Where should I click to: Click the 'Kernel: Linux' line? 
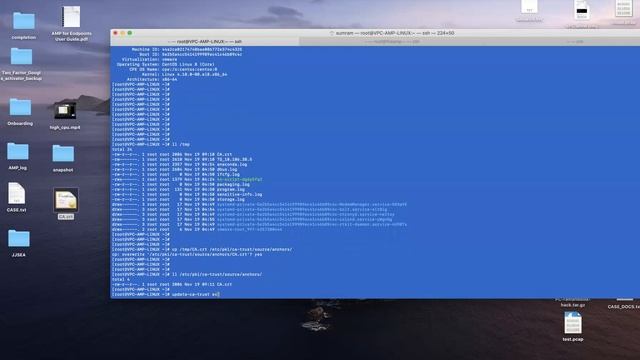184,75
